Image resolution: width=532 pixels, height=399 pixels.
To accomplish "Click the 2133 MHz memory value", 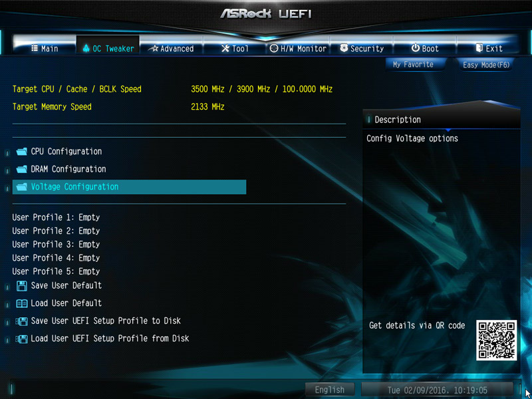I will tap(207, 107).
